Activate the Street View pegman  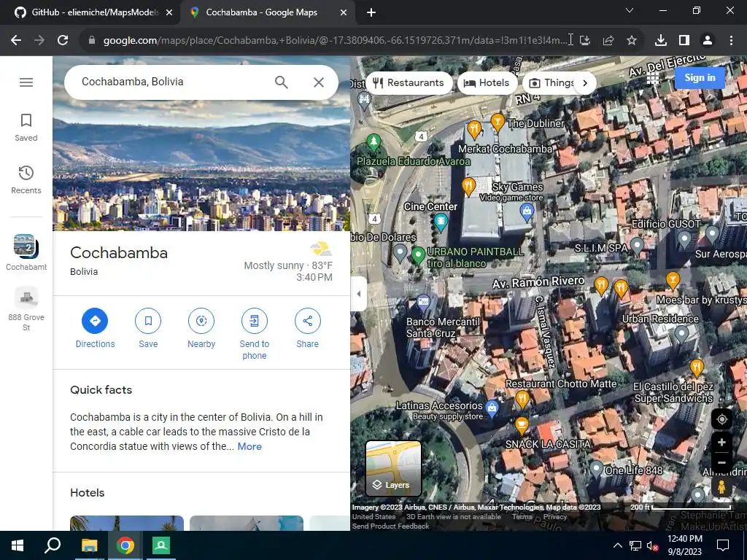coord(721,487)
